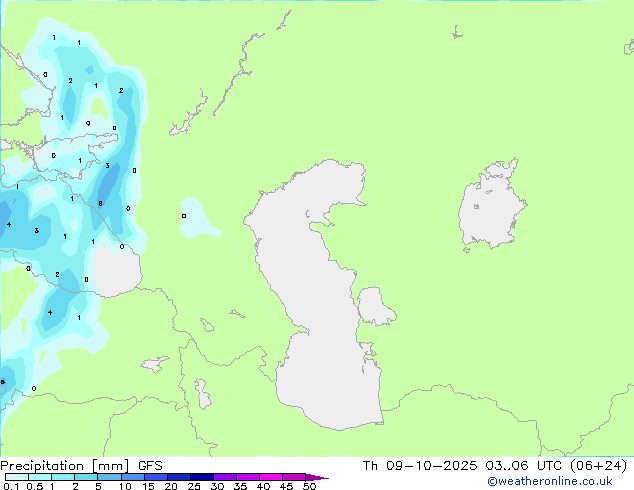Click the "35" legend label
The width and height of the screenshot is (634, 490).
pyautogui.click(x=240, y=486)
